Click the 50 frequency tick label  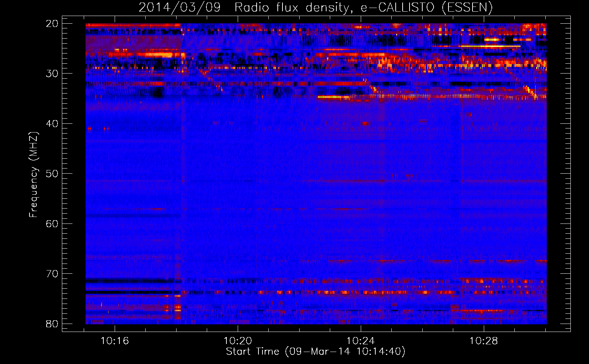point(52,174)
